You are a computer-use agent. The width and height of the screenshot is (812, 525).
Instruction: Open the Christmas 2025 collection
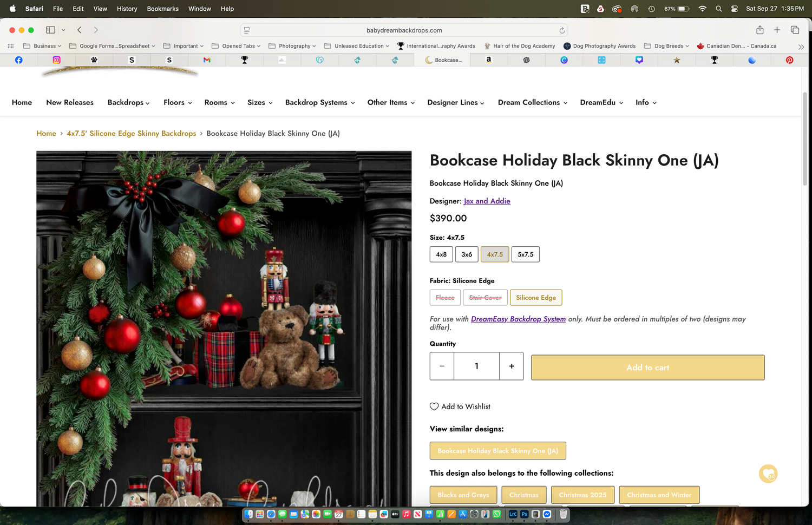click(x=582, y=495)
